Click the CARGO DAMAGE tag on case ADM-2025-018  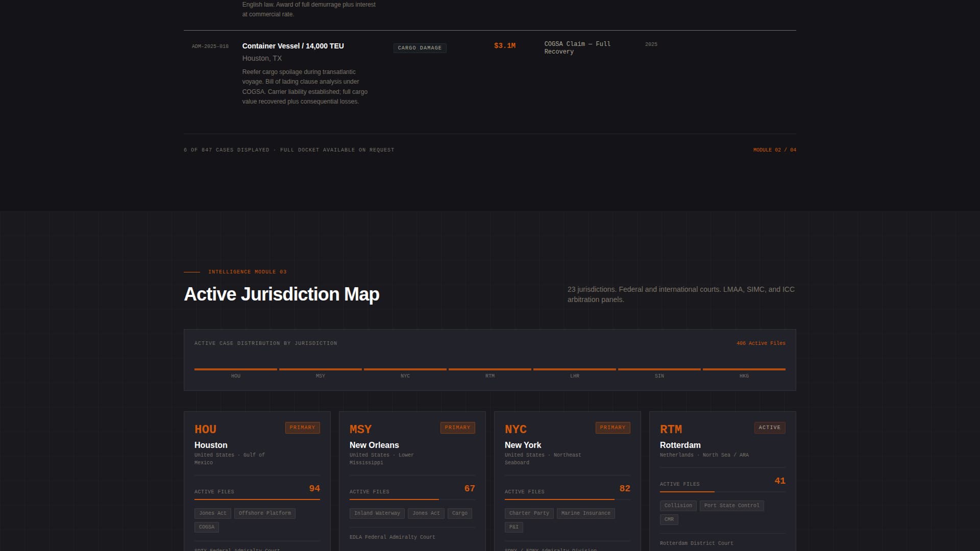420,48
